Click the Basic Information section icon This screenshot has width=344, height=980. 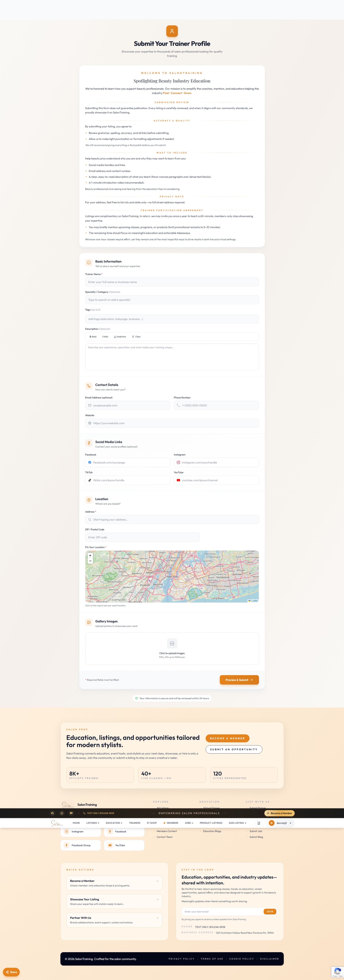(89, 263)
